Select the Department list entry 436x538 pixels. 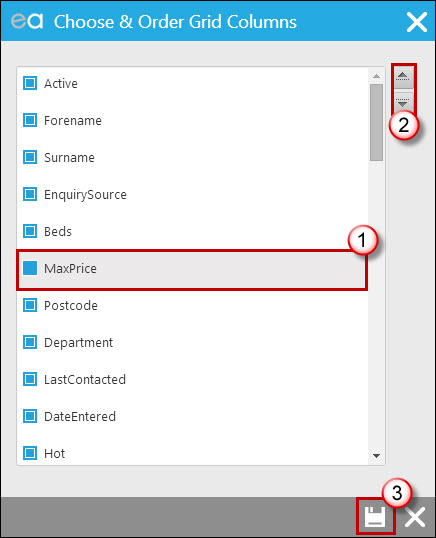tap(192, 342)
